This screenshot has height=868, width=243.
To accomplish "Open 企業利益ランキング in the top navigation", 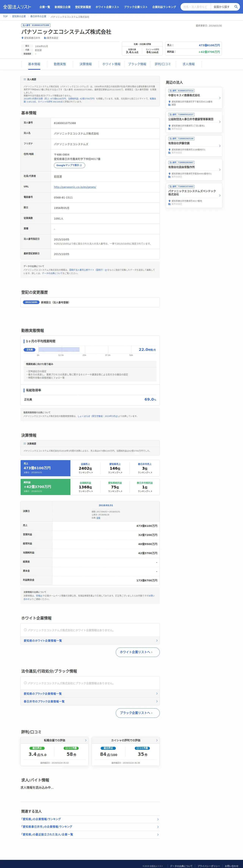I will pos(164,7).
